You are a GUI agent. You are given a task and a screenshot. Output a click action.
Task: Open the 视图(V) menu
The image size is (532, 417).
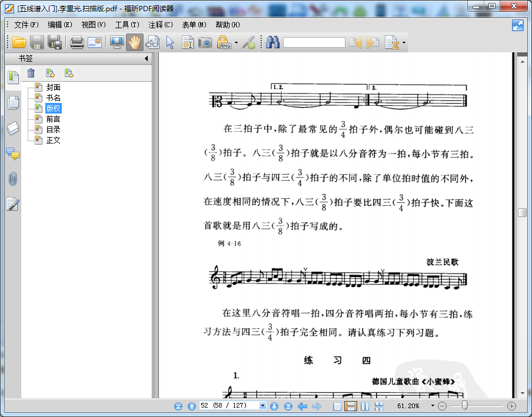coord(94,25)
